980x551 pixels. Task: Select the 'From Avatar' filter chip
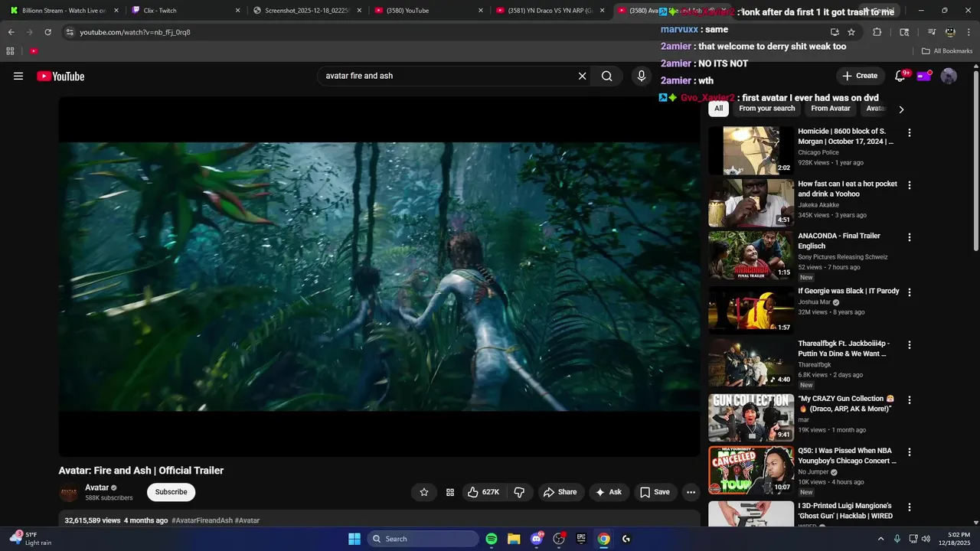(831, 109)
